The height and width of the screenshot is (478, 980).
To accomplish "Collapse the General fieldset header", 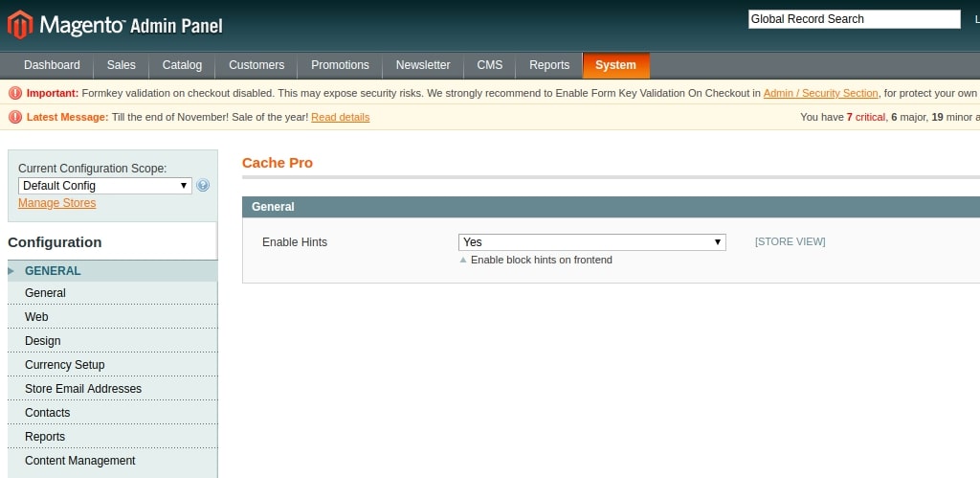I will 611,207.
